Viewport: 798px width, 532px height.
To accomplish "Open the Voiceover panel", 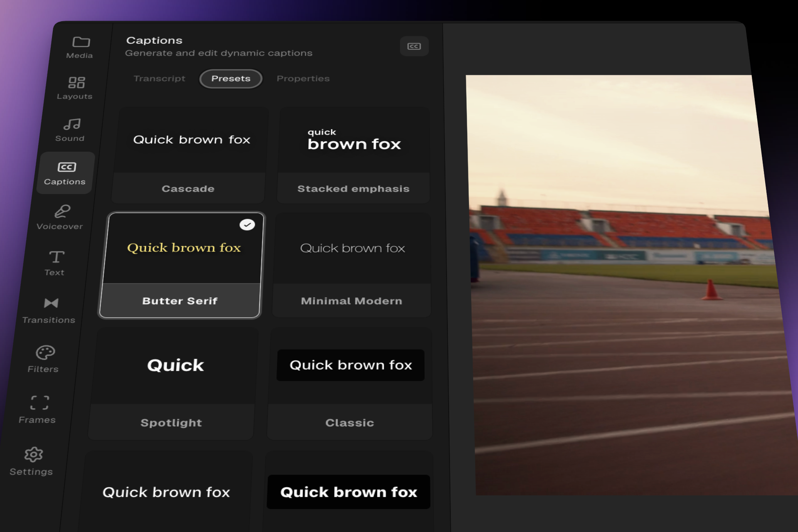I will click(61, 217).
